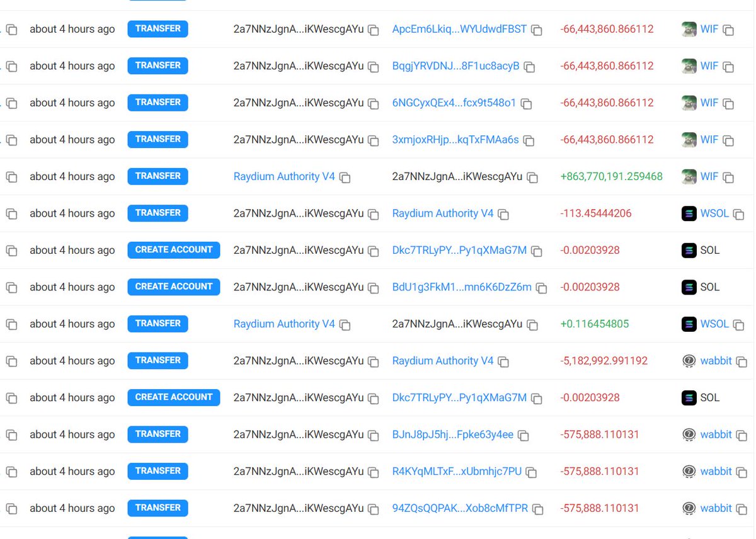Select the amount -5,182,992.991192
Screen dimensions: 756x539
tap(604, 361)
